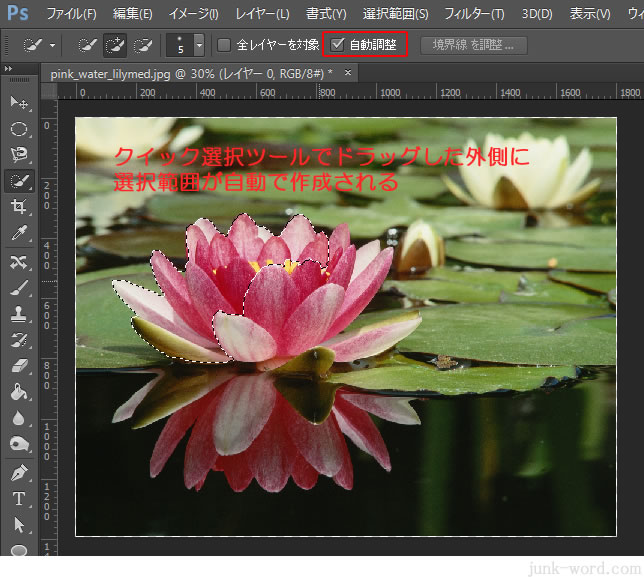The height and width of the screenshot is (577, 644).
Task: Click the 境界線を調整 button
Action: [474, 45]
